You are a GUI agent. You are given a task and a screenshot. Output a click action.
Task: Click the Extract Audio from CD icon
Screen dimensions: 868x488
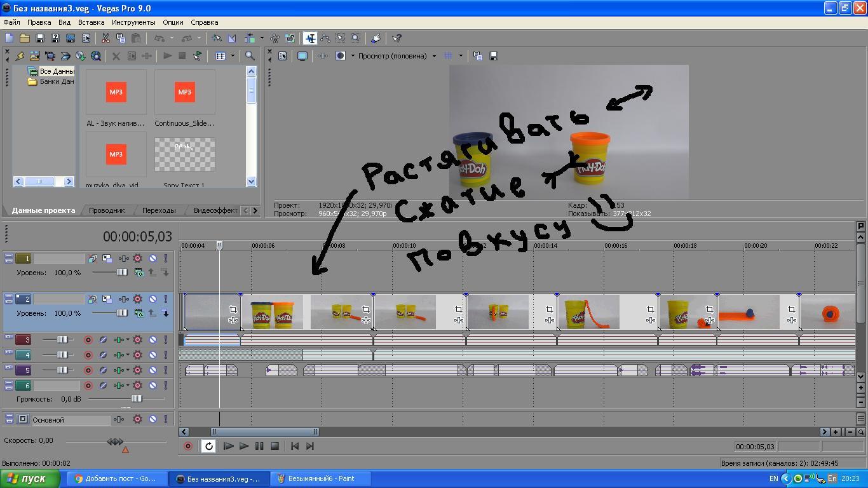pos(81,56)
